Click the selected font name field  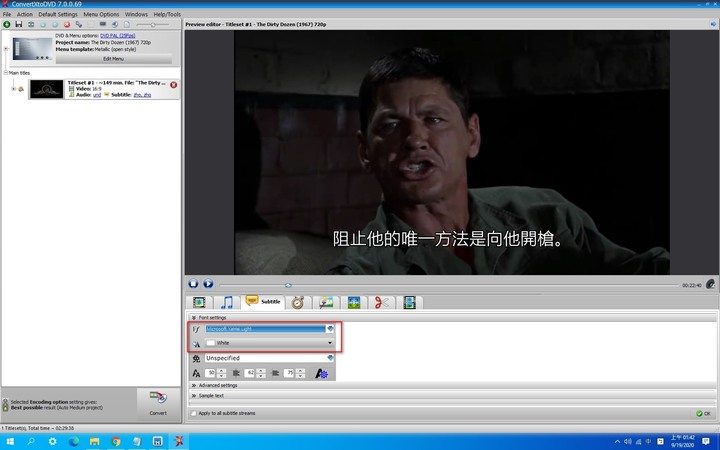tap(265, 329)
